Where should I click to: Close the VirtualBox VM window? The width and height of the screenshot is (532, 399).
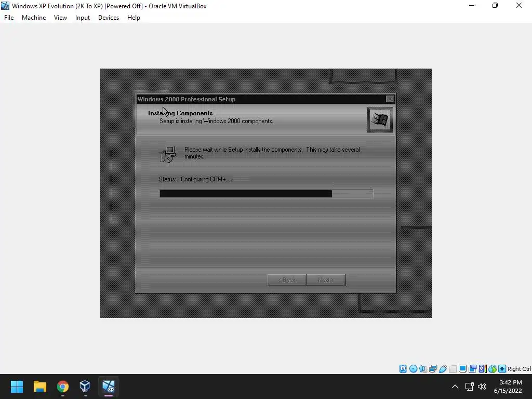pos(519,6)
